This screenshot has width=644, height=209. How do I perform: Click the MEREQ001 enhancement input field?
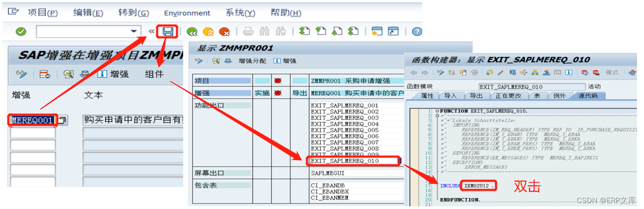(x=32, y=120)
